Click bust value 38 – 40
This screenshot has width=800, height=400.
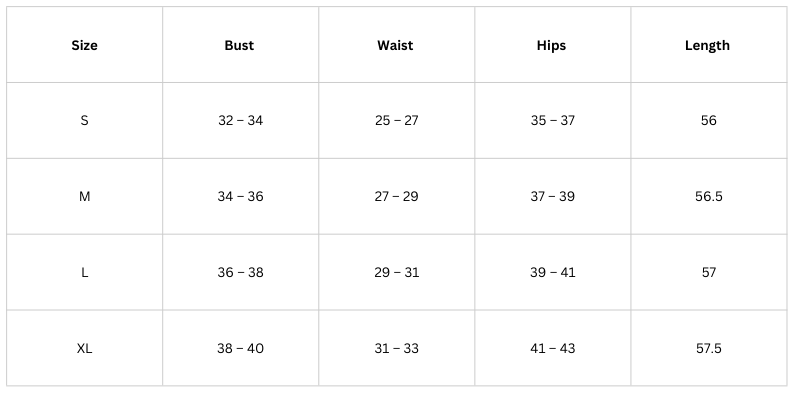[x=240, y=348]
